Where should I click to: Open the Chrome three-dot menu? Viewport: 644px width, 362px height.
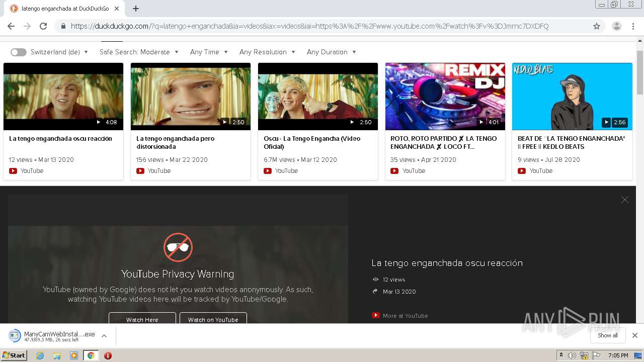(634, 26)
